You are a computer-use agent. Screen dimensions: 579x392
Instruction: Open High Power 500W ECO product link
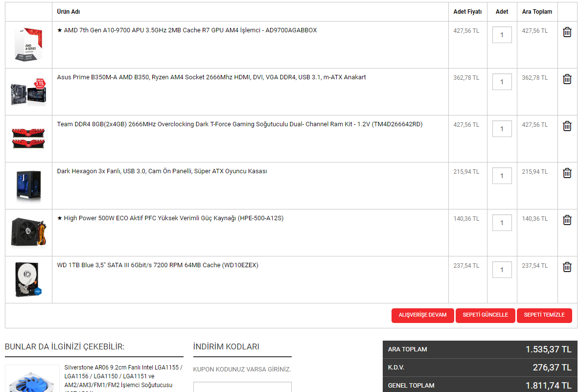click(170, 218)
